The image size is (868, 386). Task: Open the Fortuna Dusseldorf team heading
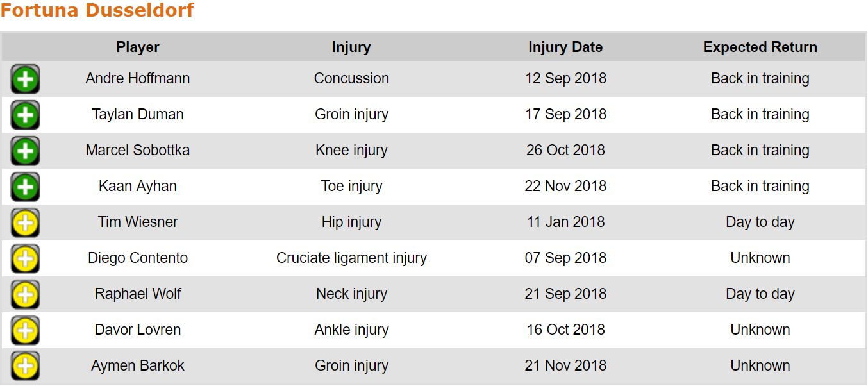tap(97, 11)
